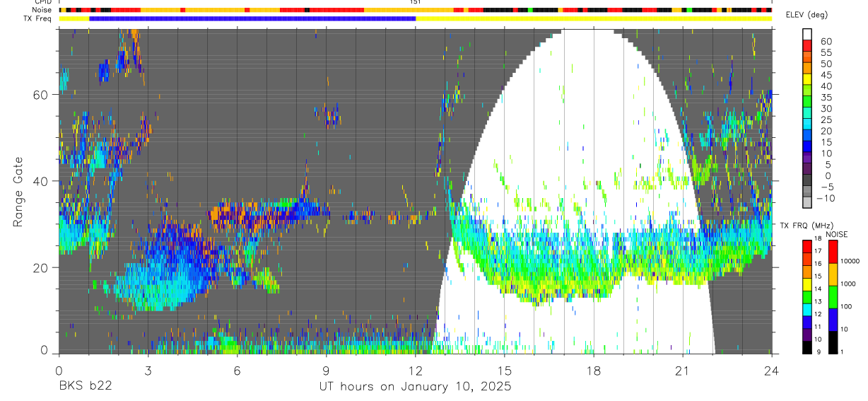This screenshot has height=401, width=868.
Task: Click the black bottom segment of TX FRQ bar
Action: pyautogui.click(x=807, y=347)
